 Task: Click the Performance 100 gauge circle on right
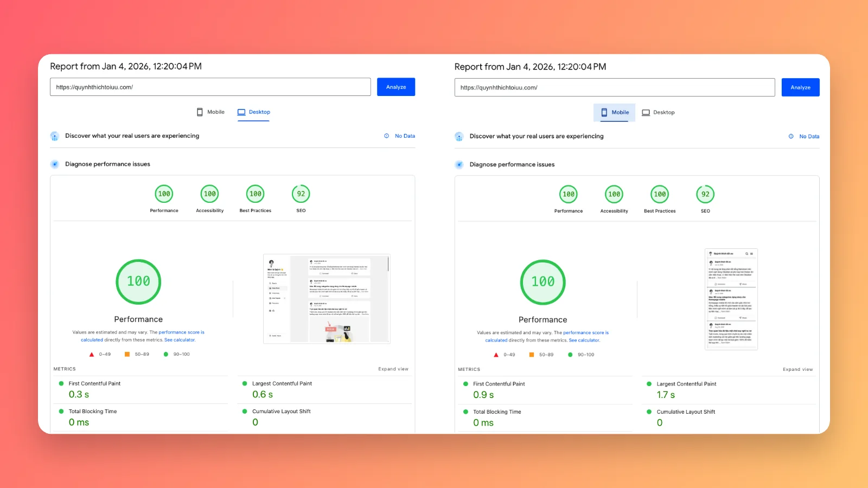[x=542, y=282]
